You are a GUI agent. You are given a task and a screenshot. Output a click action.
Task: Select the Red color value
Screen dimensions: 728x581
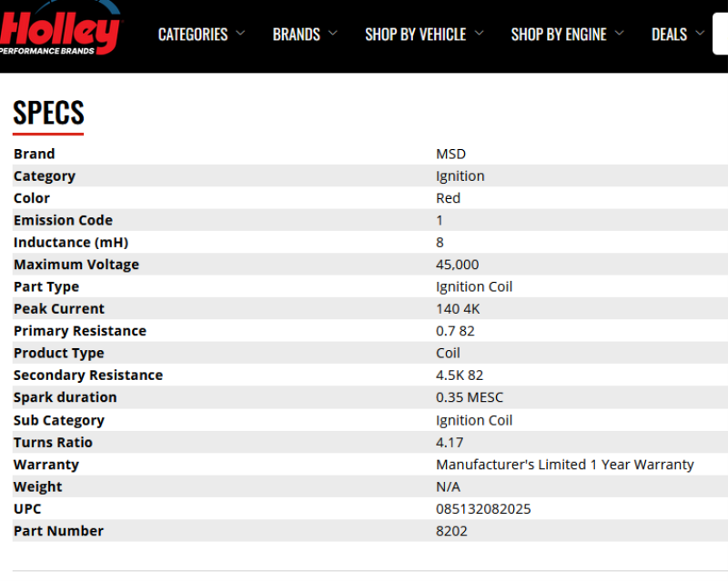(448, 198)
